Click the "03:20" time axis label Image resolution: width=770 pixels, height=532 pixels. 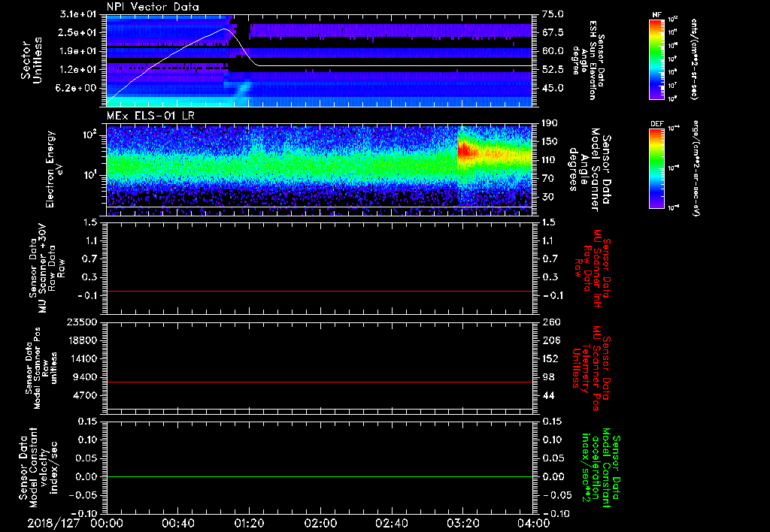(x=462, y=523)
